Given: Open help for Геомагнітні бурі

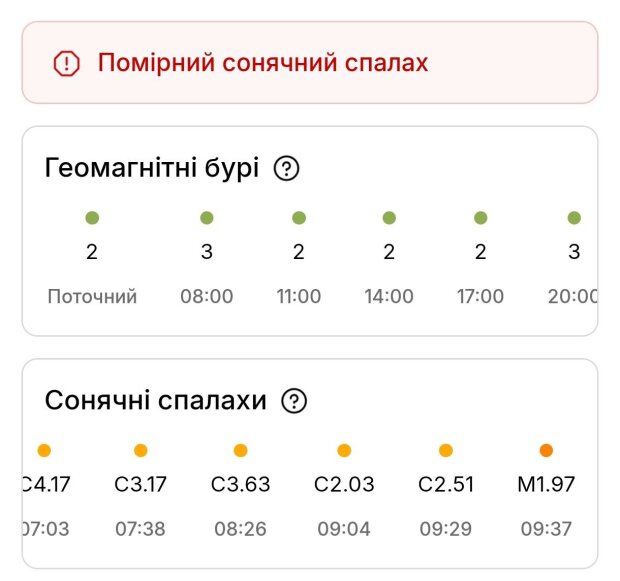Looking at the screenshot, I should click(x=286, y=169).
